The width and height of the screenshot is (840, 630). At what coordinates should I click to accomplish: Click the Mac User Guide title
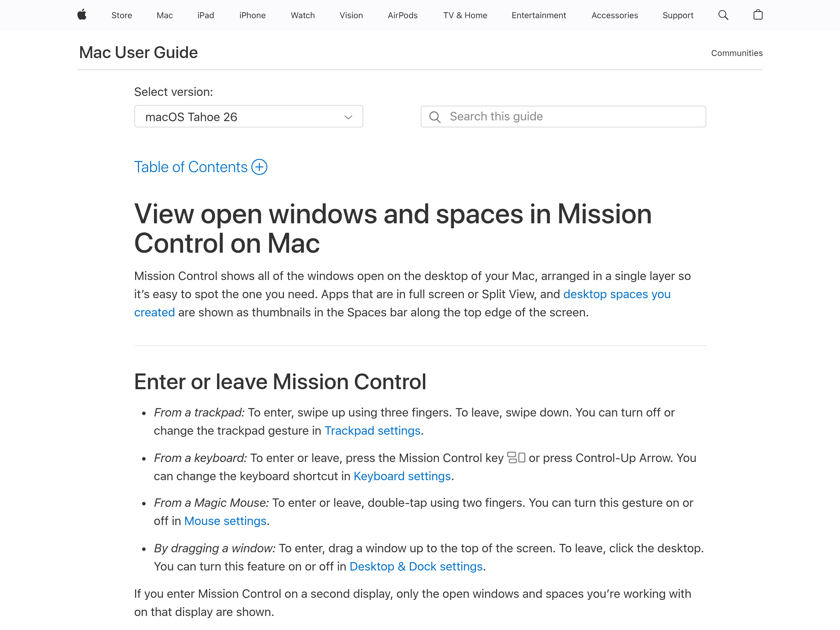[138, 52]
